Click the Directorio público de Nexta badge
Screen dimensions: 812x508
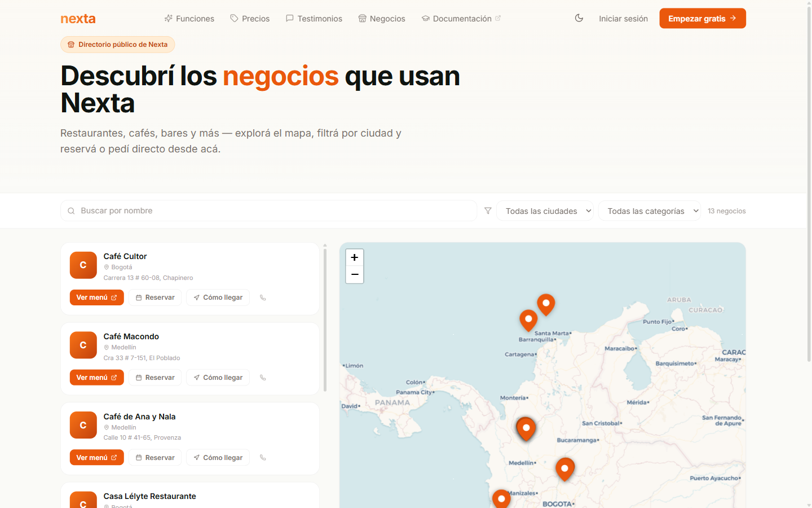click(118, 45)
